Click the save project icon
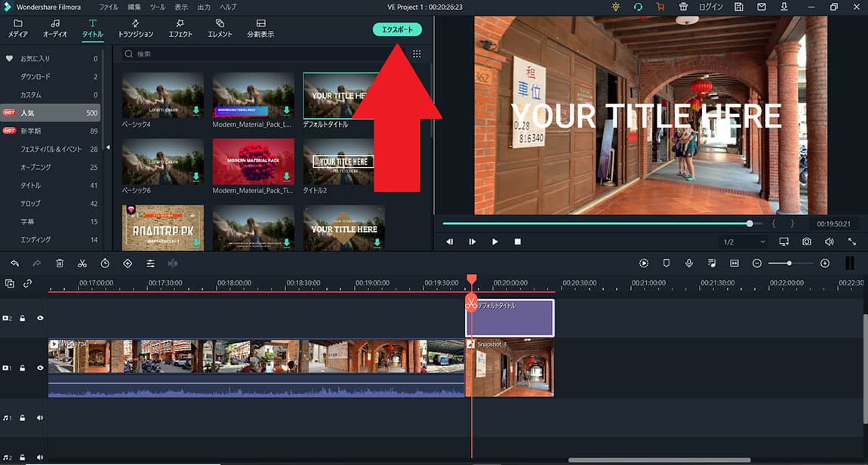Image resolution: width=868 pixels, height=465 pixels. coord(739,8)
